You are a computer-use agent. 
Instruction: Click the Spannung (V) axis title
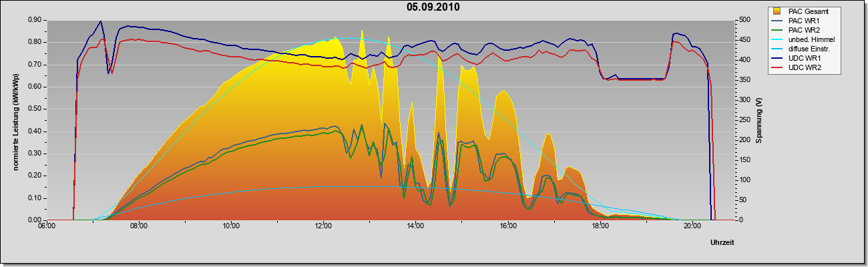click(x=759, y=121)
